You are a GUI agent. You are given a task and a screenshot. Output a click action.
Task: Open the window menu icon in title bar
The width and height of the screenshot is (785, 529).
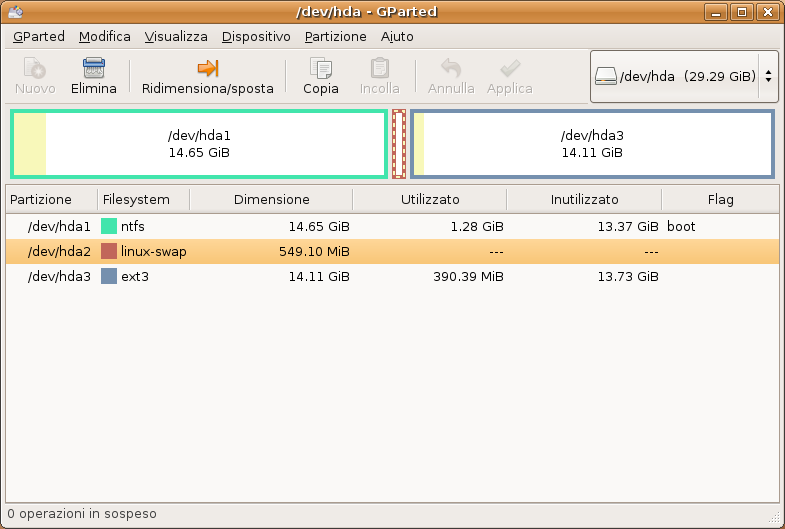click(13, 12)
